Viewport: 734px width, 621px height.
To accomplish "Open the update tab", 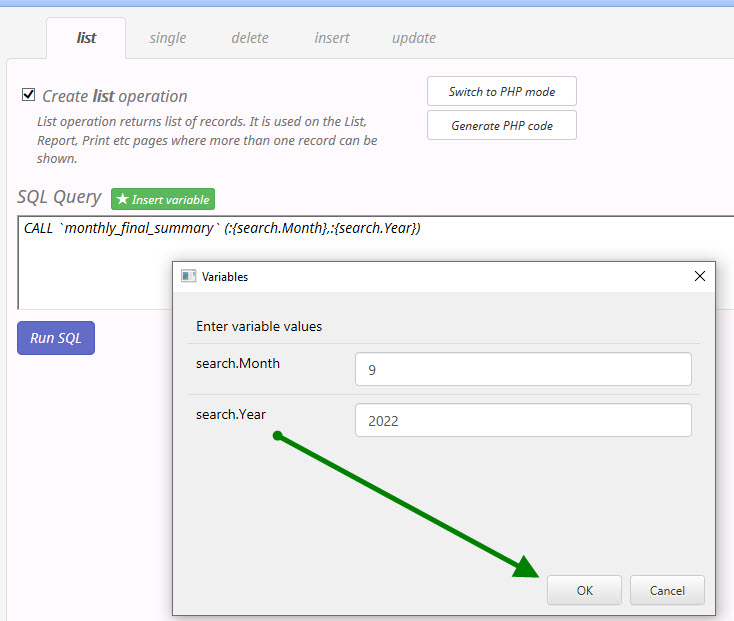I will click(x=414, y=38).
